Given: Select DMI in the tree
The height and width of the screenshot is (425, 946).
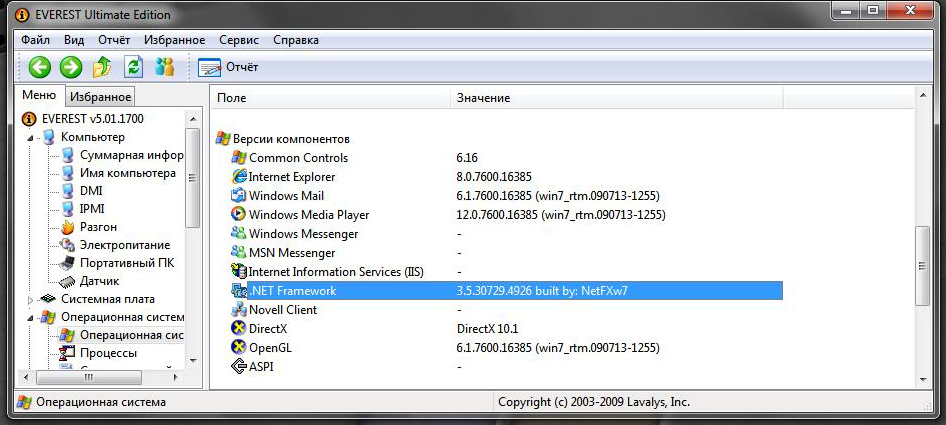Looking at the screenshot, I should pos(91,191).
